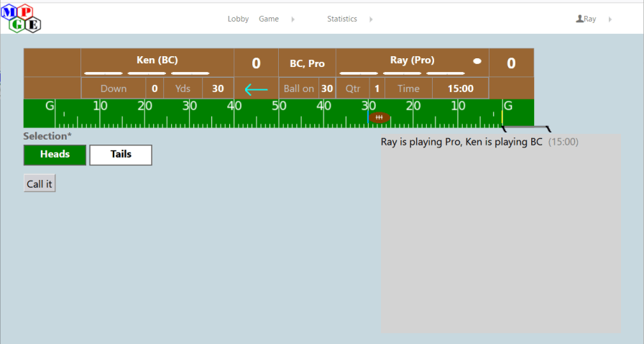The width and height of the screenshot is (644, 344).
Task: Click the Yds 30 value
Action: [218, 89]
